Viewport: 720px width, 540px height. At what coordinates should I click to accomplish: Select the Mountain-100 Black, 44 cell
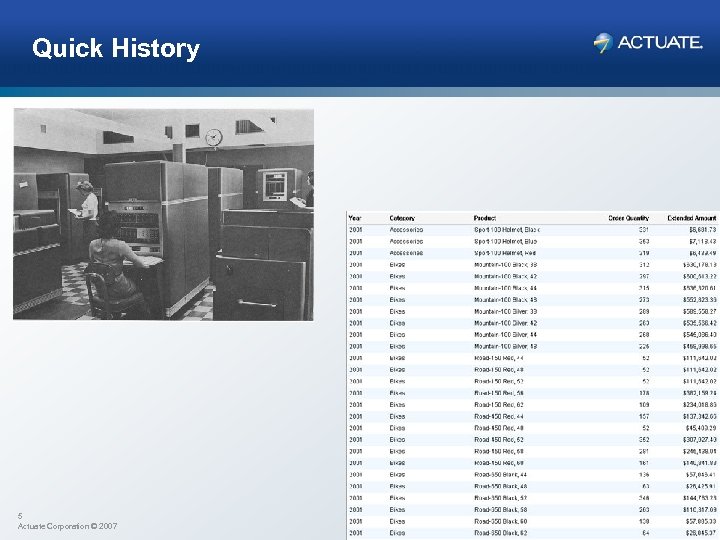505,288
